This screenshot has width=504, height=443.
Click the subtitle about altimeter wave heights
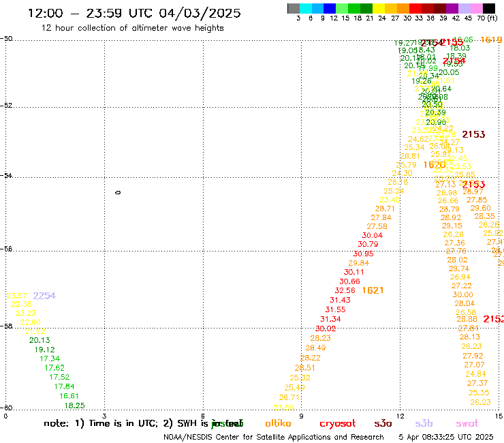tap(132, 28)
